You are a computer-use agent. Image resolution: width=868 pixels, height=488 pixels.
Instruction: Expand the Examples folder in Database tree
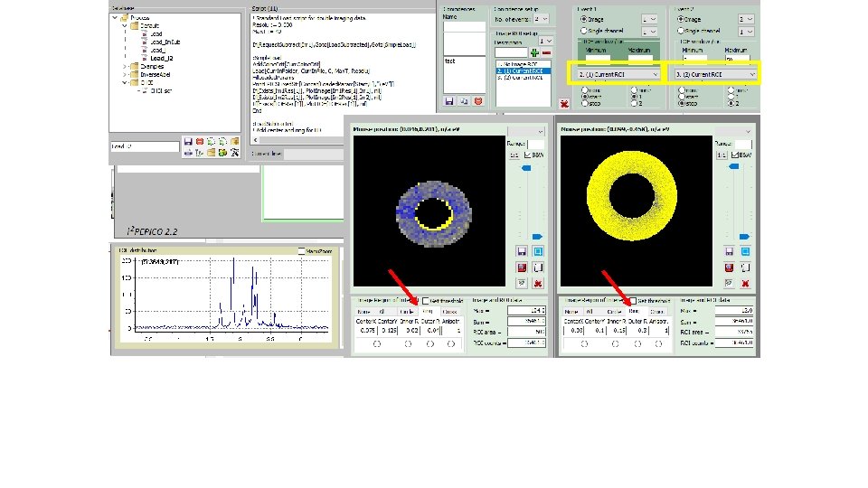tap(125, 66)
